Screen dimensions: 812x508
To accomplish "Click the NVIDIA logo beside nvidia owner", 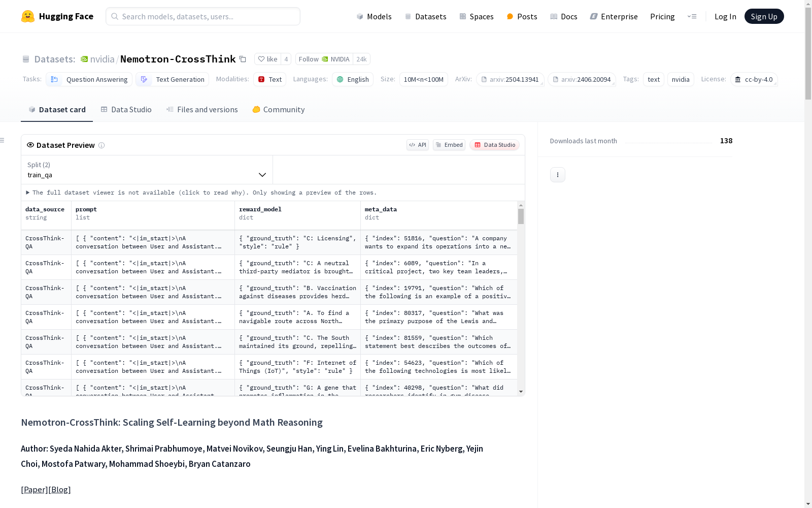I will 84,59.
